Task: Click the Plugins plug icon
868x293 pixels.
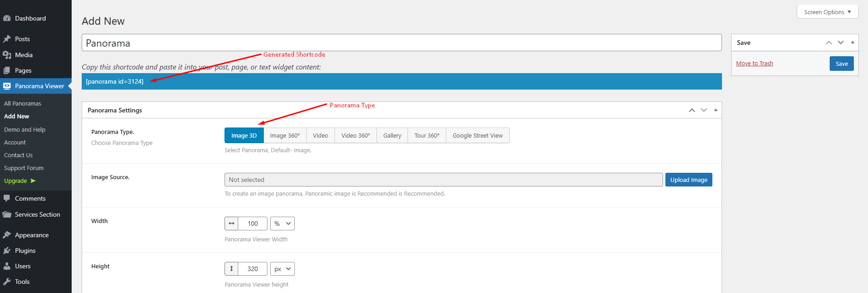Action: (7, 250)
